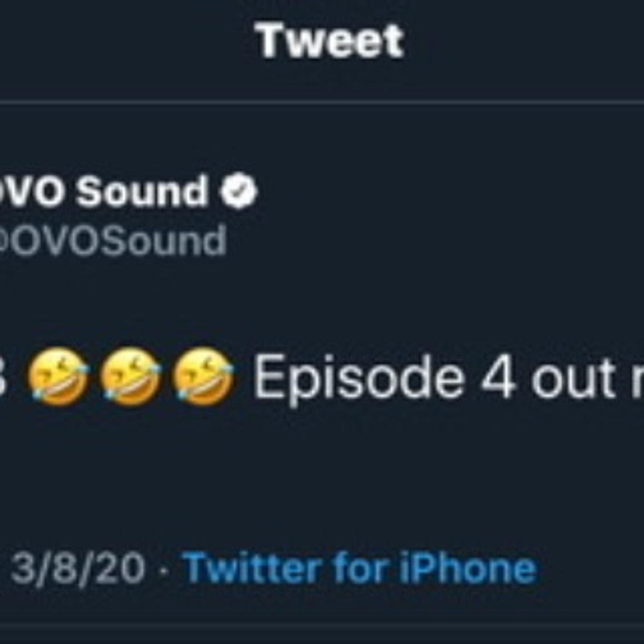Click the word Sound in the display name

pyautogui.click(x=142, y=191)
